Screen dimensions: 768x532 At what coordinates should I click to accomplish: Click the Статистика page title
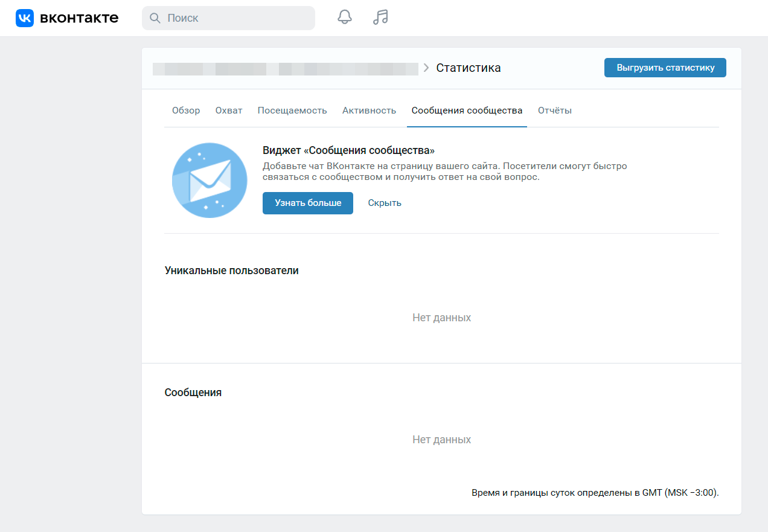469,68
